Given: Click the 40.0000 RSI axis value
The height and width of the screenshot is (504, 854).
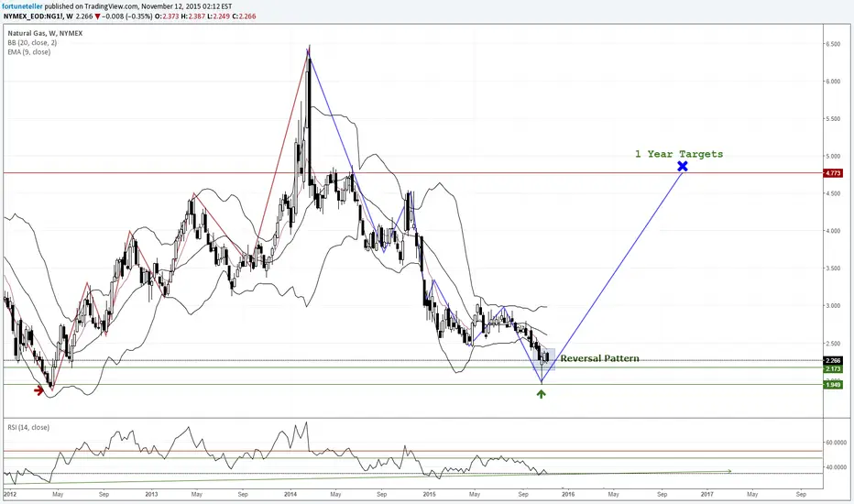Looking at the screenshot, I should pos(836,467).
